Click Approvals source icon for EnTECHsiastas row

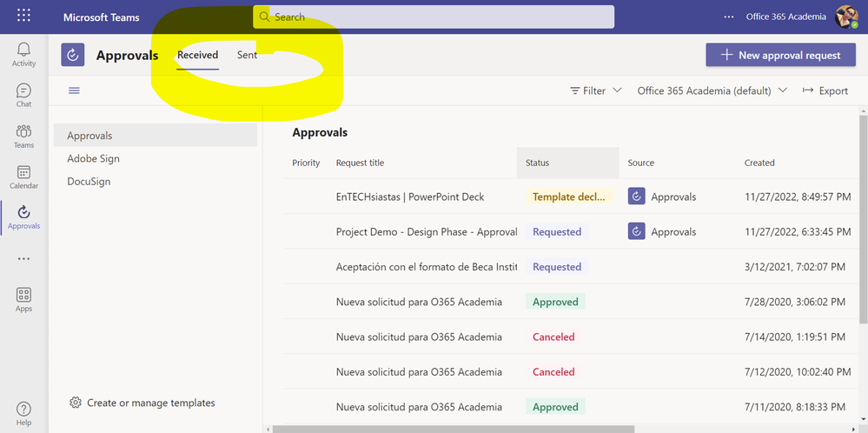(x=637, y=197)
